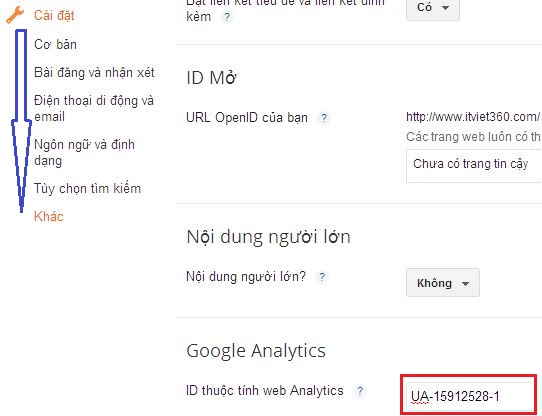
Task: Click the Chưa có trang tin cậy box
Action: point(474,166)
